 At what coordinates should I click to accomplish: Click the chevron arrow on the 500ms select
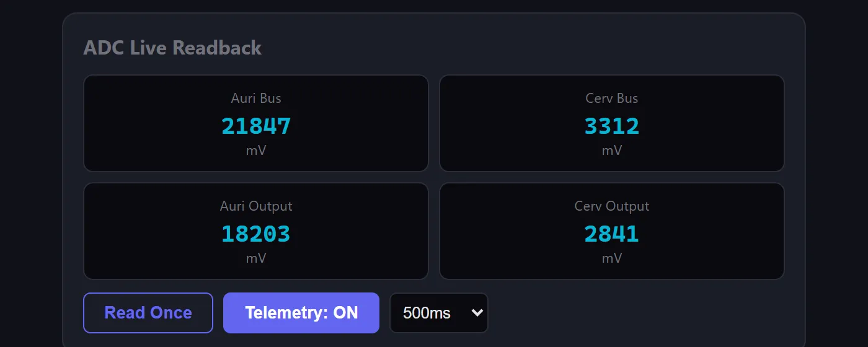(x=477, y=313)
